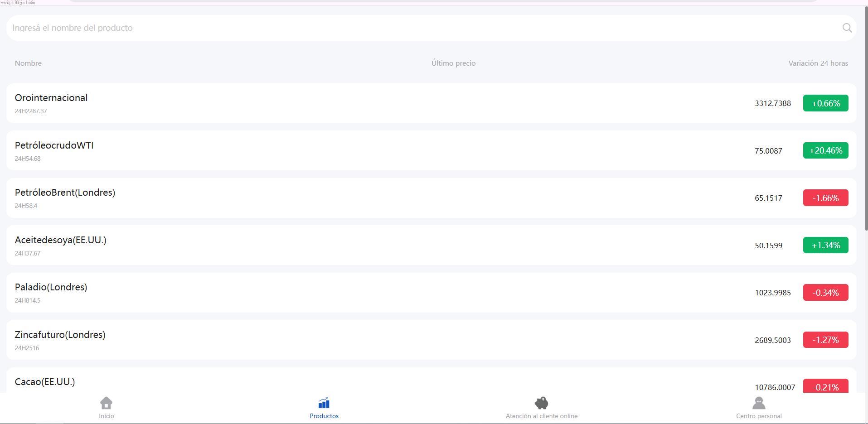Select PetróleoBrent(Londres) from the list

click(65, 193)
